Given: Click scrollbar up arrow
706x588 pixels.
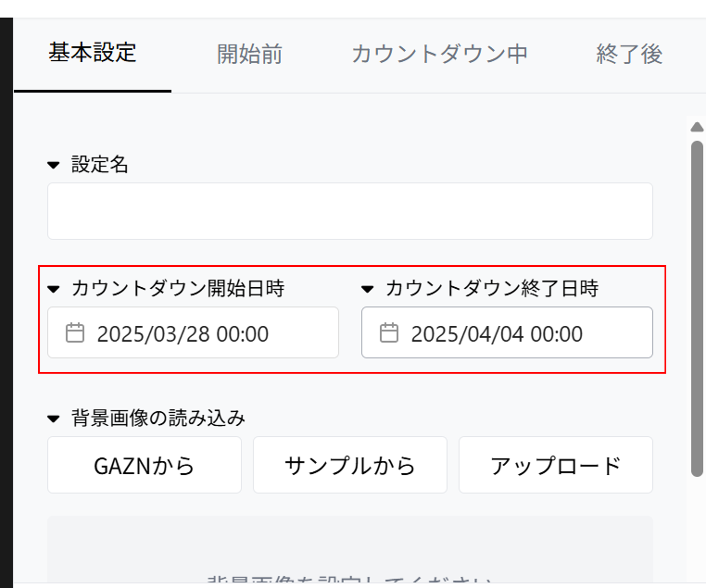Looking at the screenshot, I should [x=697, y=127].
